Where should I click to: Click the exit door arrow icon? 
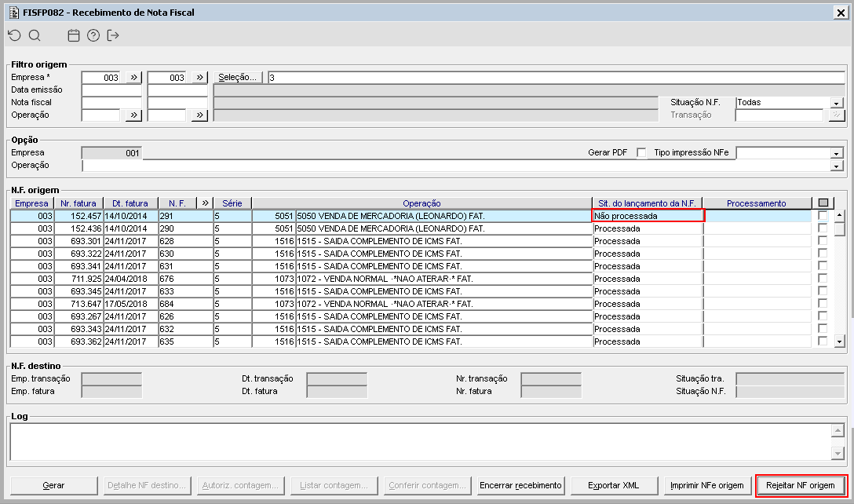113,35
